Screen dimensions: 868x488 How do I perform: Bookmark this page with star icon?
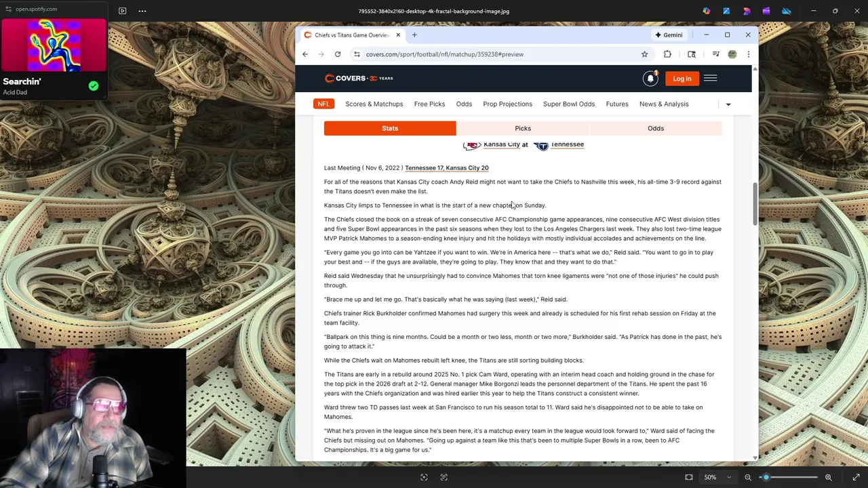click(644, 54)
